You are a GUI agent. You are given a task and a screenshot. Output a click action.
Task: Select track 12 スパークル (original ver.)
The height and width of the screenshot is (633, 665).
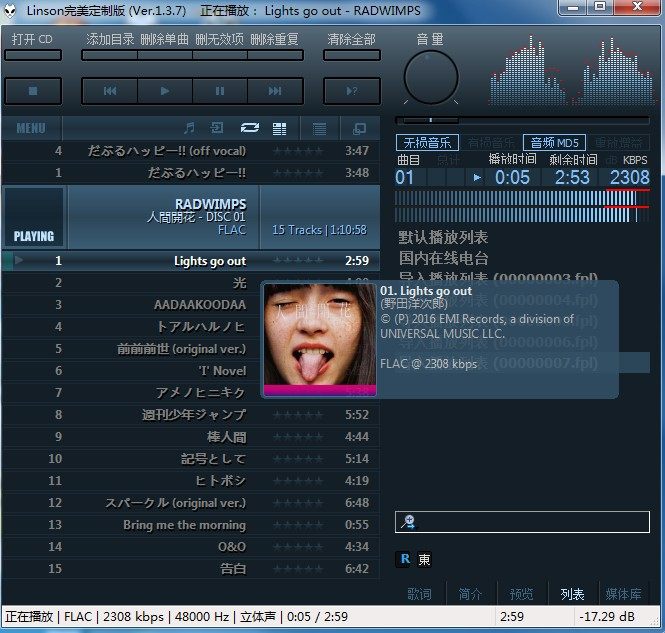[191, 503]
